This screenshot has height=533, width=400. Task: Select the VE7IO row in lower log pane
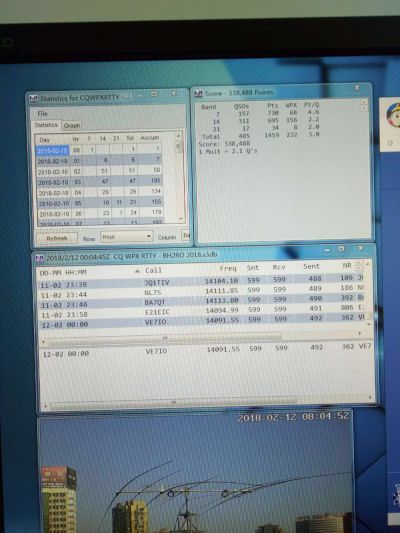pos(206,350)
